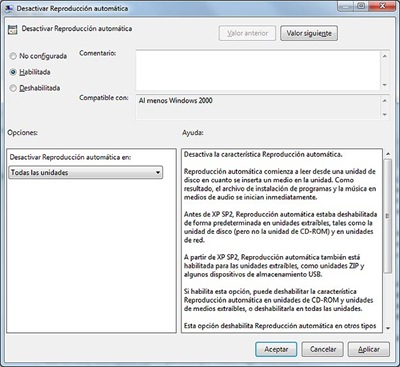
Task: Click the Valor siguiente button
Action: (x=309, y=33)
